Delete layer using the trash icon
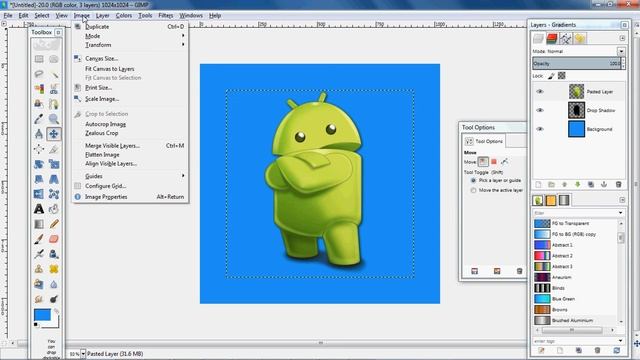 (618, 184)
